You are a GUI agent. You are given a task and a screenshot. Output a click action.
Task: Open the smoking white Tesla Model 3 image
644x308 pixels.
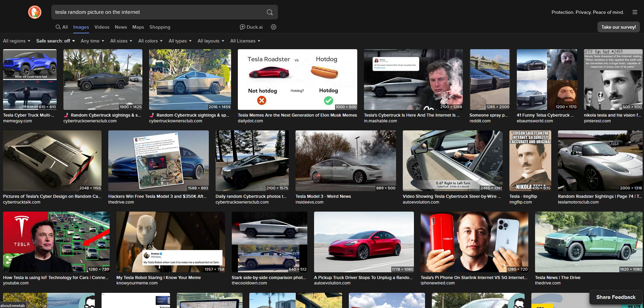pos(346,161)
